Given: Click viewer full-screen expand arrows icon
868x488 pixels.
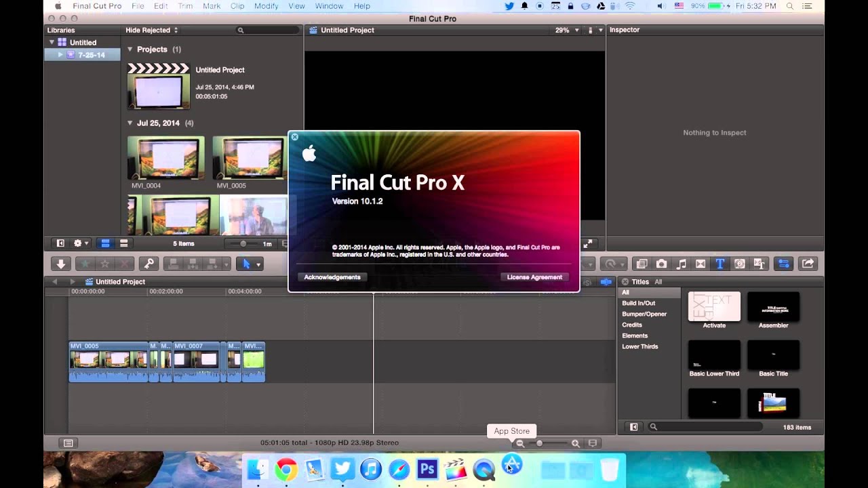Looking at the screenshot, I should point(588,243).
